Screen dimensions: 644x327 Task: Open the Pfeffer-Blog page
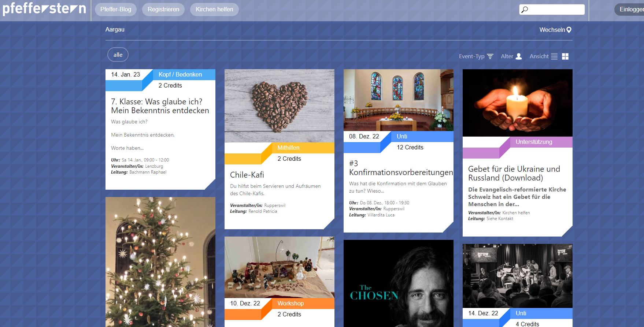coord(116,10)
